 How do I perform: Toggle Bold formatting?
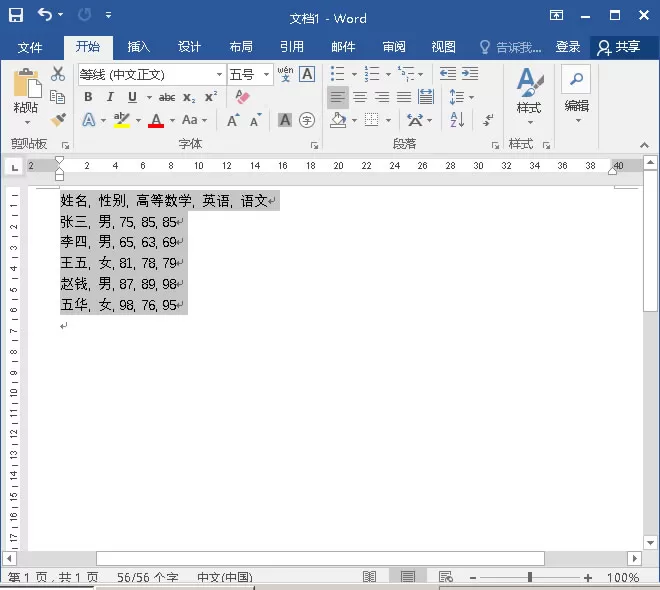pos(88,97)
